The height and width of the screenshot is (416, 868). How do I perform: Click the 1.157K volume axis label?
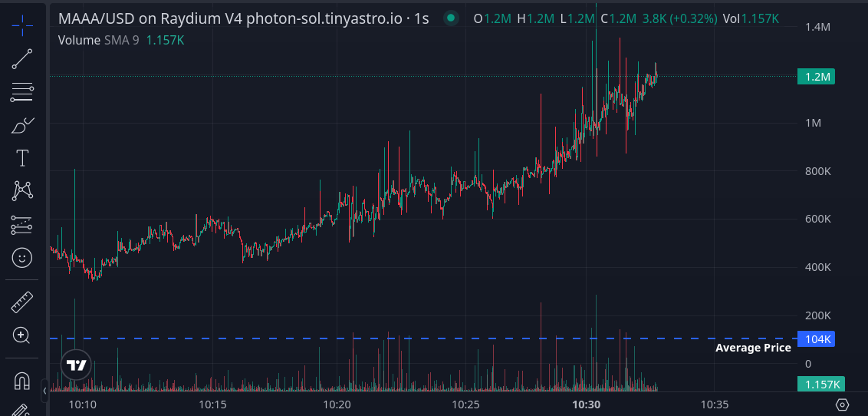tap(821, 385)
